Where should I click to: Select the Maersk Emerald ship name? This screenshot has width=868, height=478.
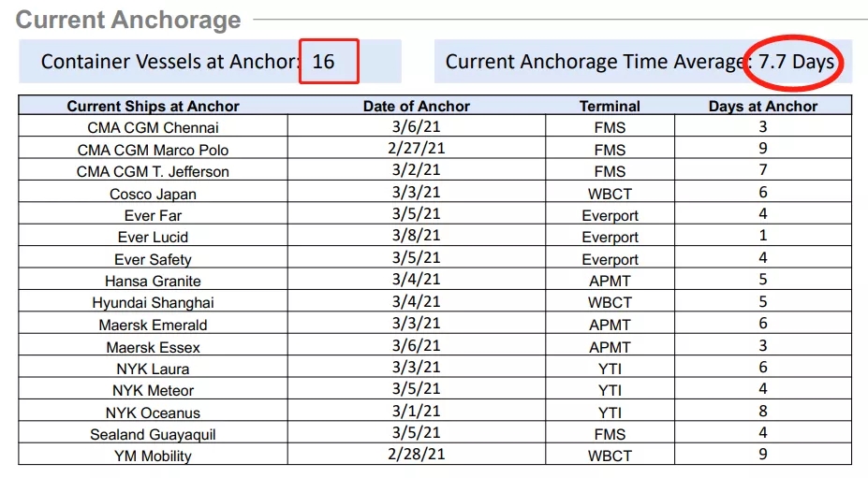153,325
